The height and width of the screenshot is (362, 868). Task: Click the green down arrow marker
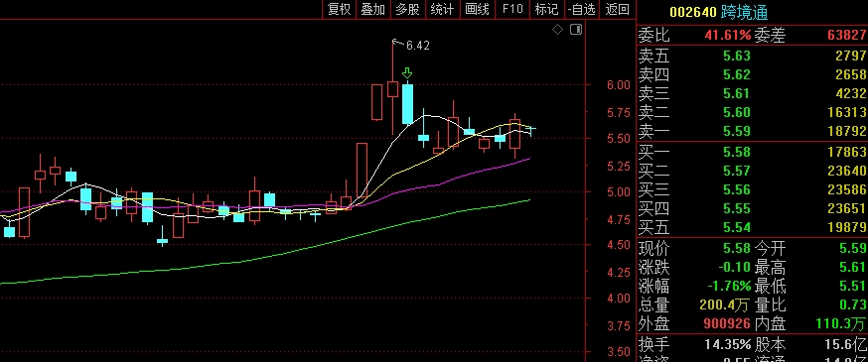(x=407, y=73)
